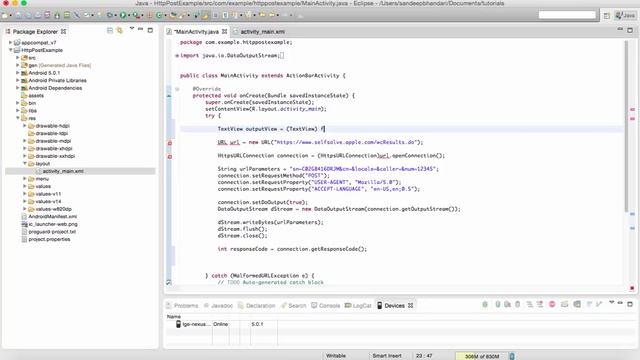The height and width of the screenshot is (360, 640).
Task: Open the Open Perspective icon
Action: [x=607, y=16]
